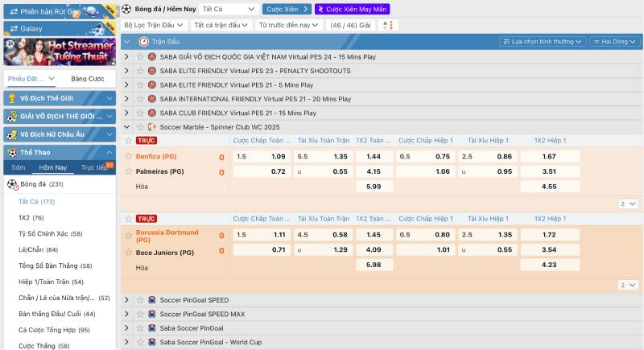Click the clock icon beside Trận Đấu
644x350 pixels.
click(146, 41)
